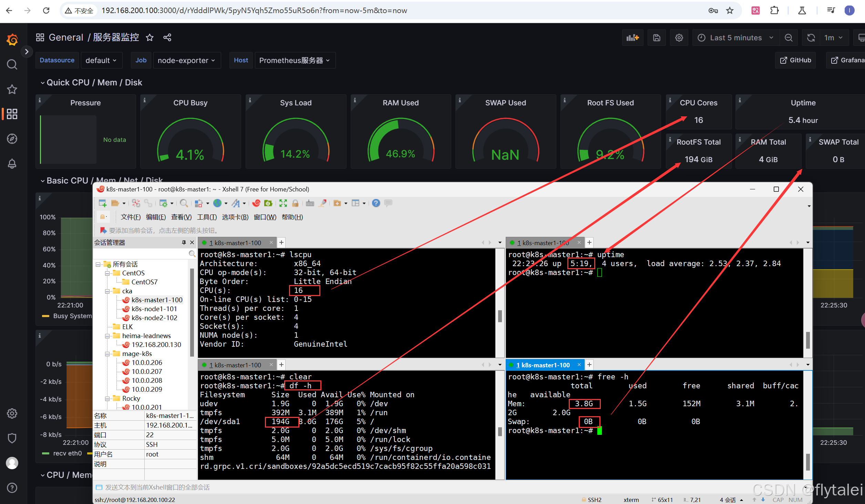This screenshot has height=504, width=865.
Task: Click the zoom out time range icon
Action: [789, 38]
